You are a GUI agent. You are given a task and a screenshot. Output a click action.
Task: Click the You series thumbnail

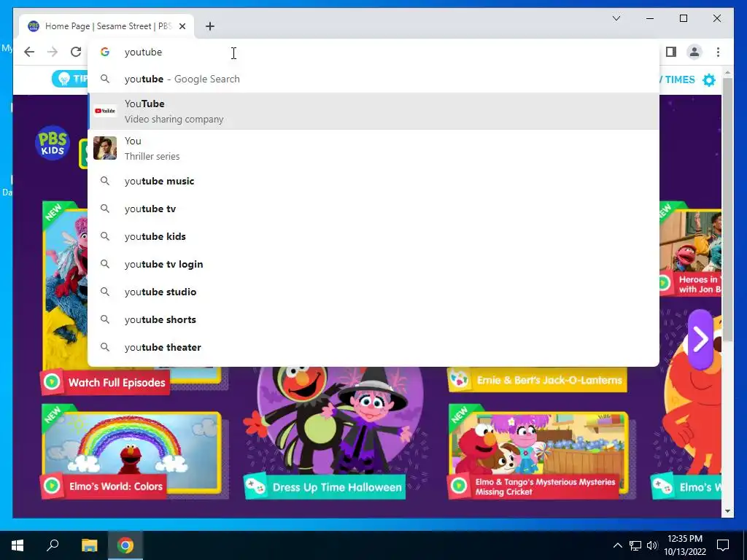pos(105,148)
